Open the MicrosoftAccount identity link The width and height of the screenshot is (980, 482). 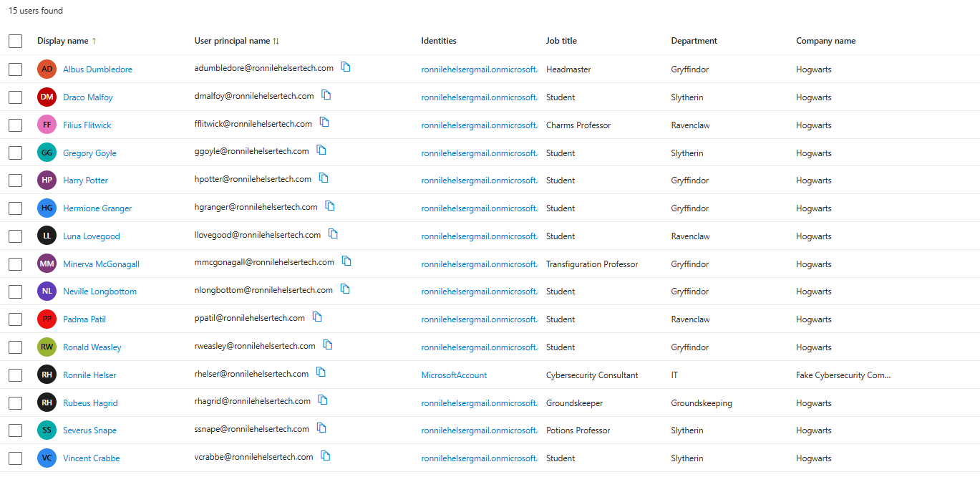[454, 375]
